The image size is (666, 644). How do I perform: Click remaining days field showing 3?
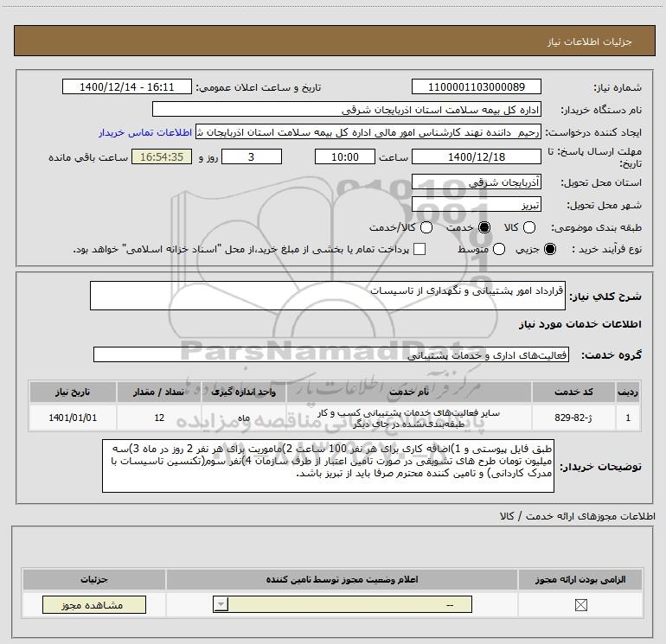[x=252, y=156]
